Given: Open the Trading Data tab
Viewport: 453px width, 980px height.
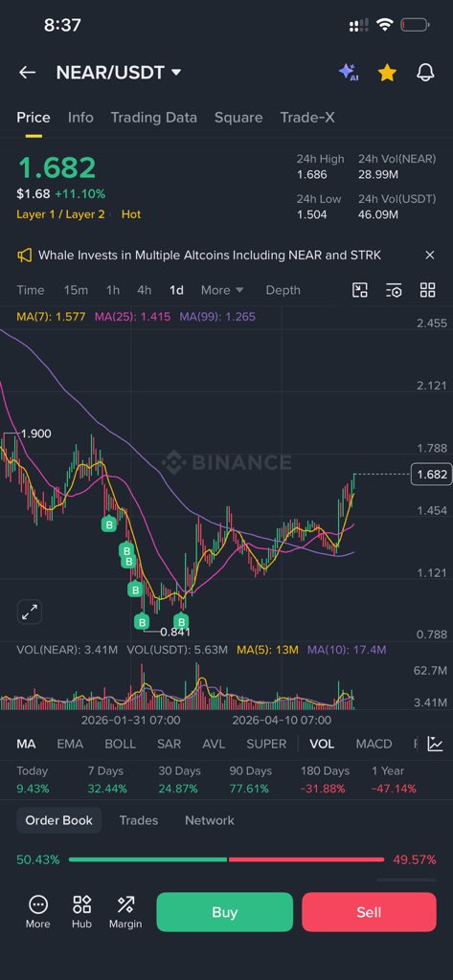Looking at the screenshot, I should click(x=154, y=118).
